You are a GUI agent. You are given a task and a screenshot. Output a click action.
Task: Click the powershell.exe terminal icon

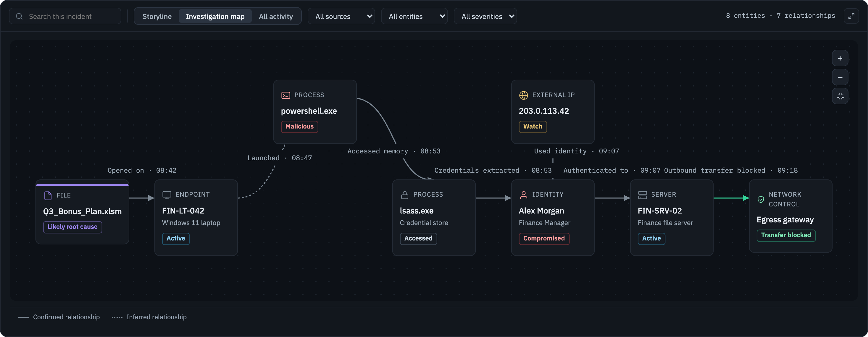point(285,95)
